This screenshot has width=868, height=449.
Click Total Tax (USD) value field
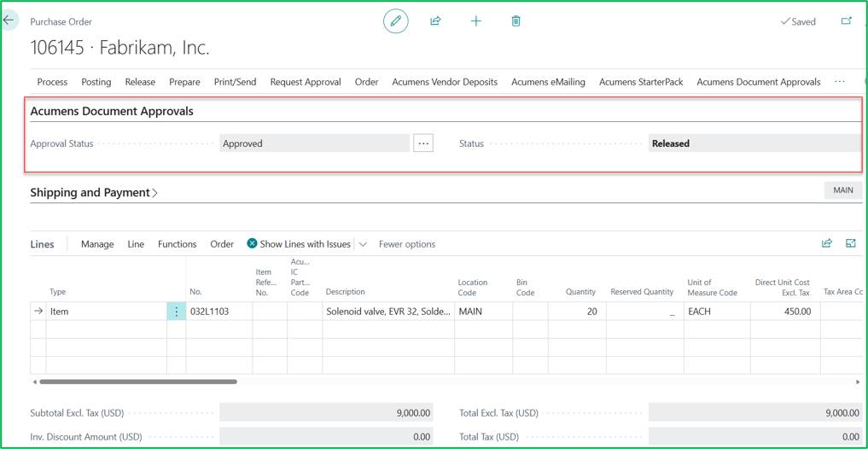754,437
